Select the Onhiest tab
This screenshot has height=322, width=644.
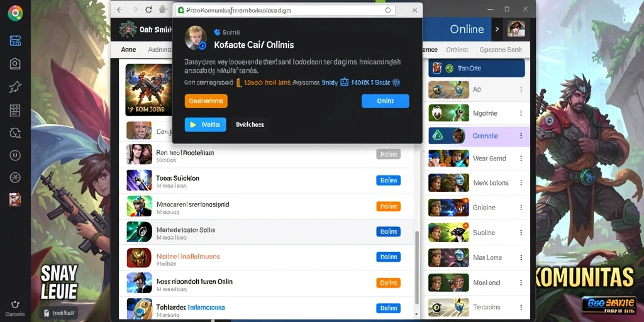(x=457, y=50)
